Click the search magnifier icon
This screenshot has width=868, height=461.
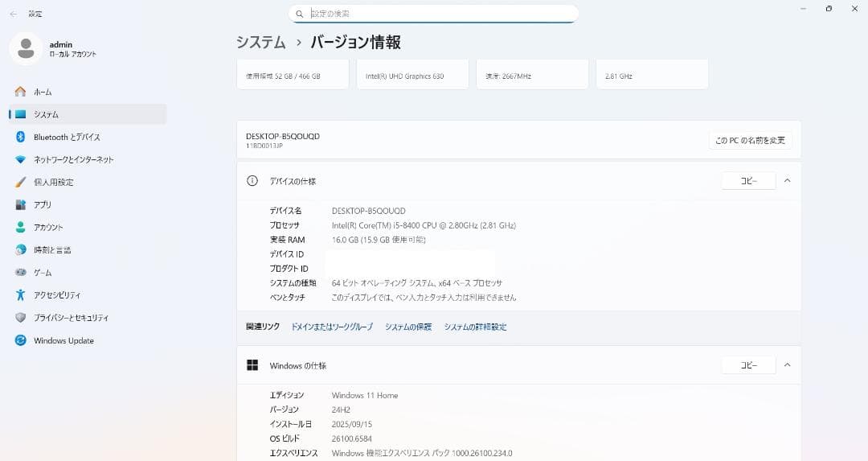[300, 14]
